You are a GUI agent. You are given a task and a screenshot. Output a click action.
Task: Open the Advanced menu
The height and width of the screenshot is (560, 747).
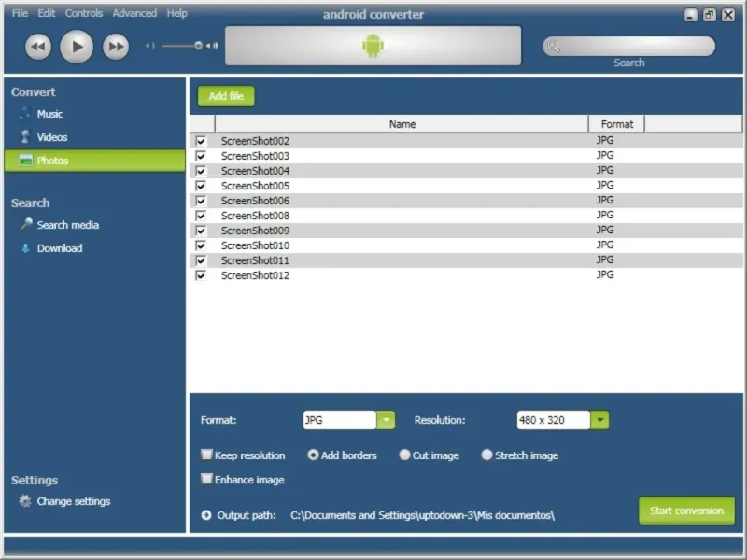[134, 13]
